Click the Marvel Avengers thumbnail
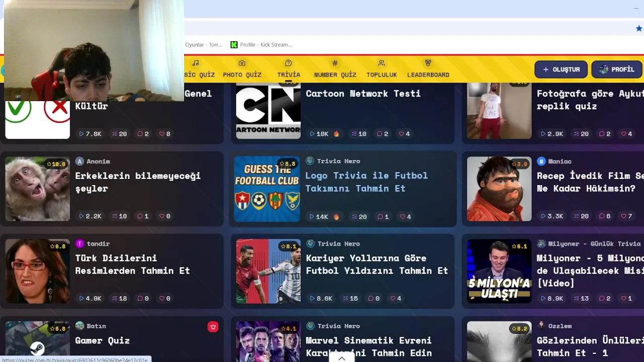The height and width of the screenshot is (362, 644). pos(268,342)
